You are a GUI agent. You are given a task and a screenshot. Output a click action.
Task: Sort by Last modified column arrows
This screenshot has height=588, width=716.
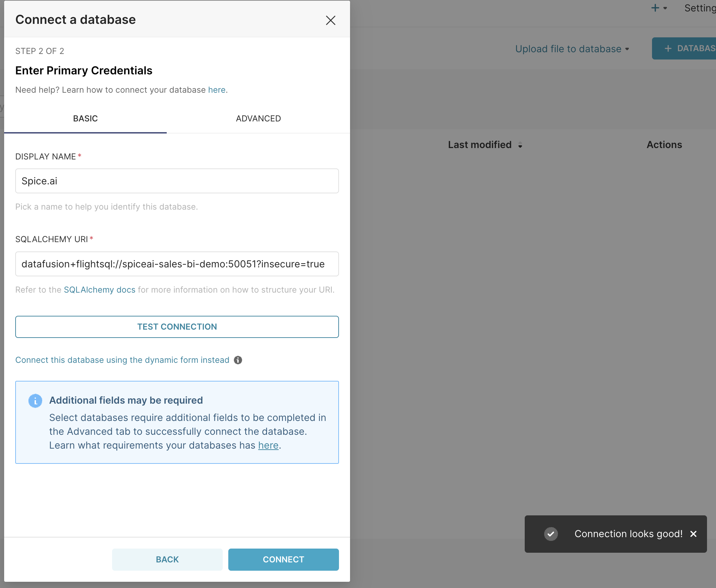click(x=520, y=145)
